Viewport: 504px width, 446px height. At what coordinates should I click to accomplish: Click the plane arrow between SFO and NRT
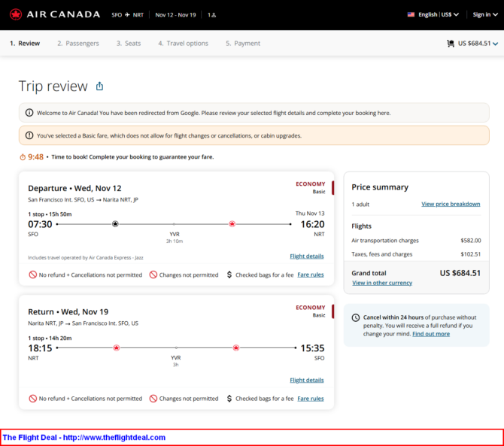point(127,15)
